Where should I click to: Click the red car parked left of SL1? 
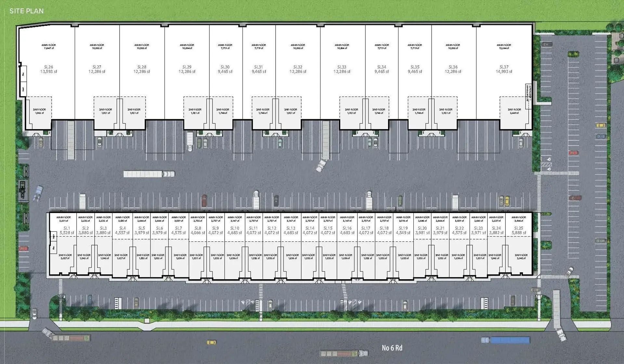click(x=23, y=249)
